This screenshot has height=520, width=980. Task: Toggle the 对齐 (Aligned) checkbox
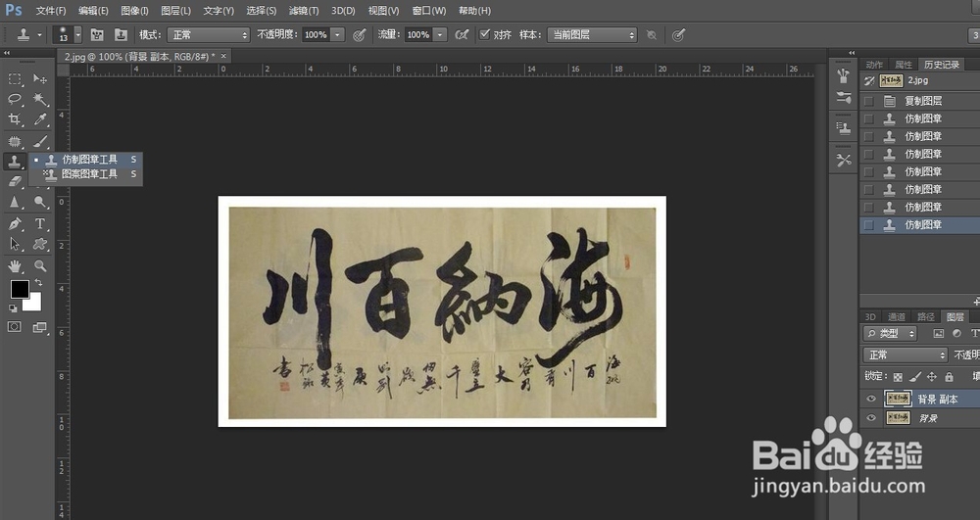484,34
